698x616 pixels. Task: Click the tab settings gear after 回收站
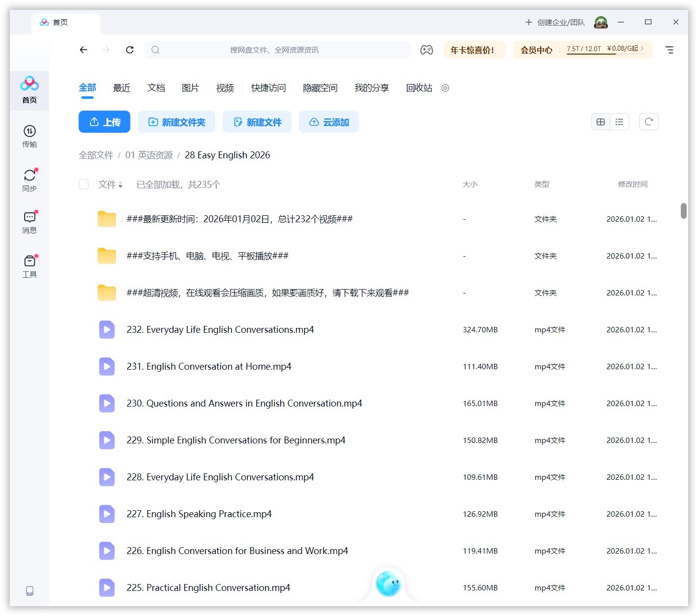[445, 88]
